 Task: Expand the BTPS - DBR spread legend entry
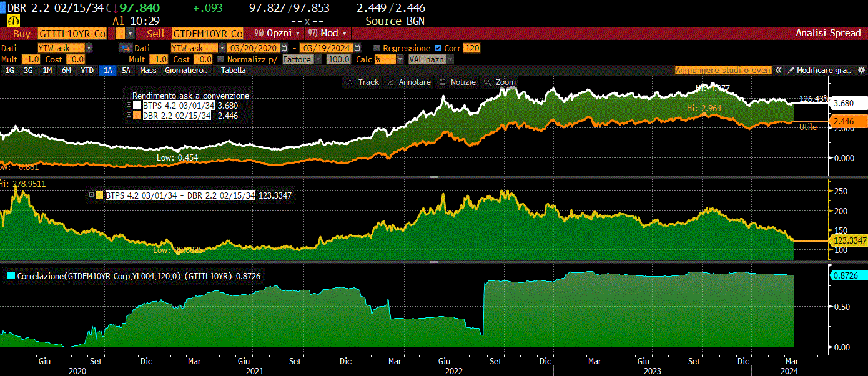(91, 195)
